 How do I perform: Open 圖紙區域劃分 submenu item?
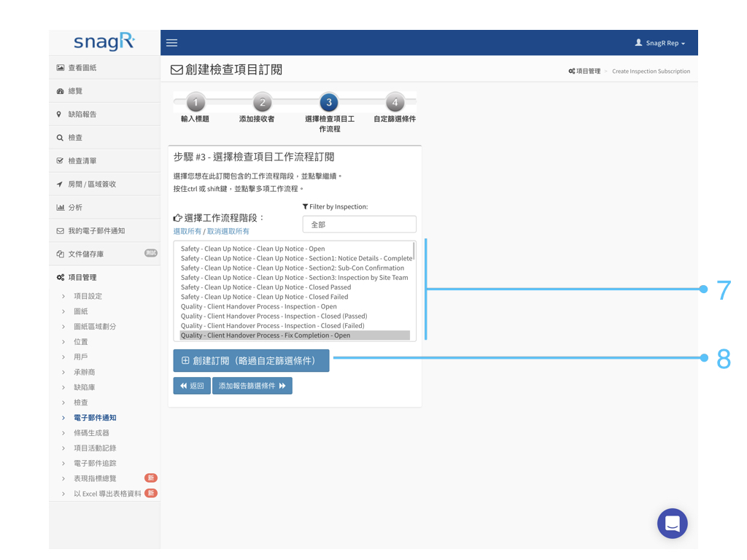pos(95,327)
